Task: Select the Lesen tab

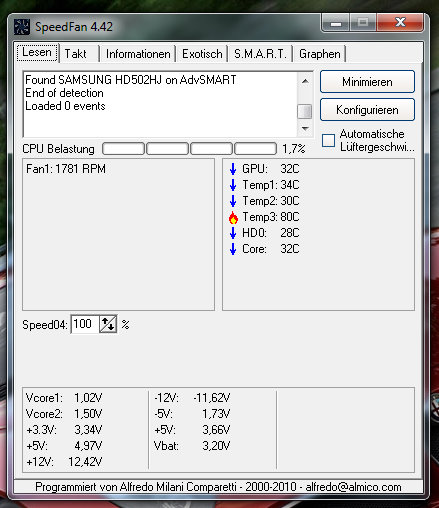Action: point(37,52)
